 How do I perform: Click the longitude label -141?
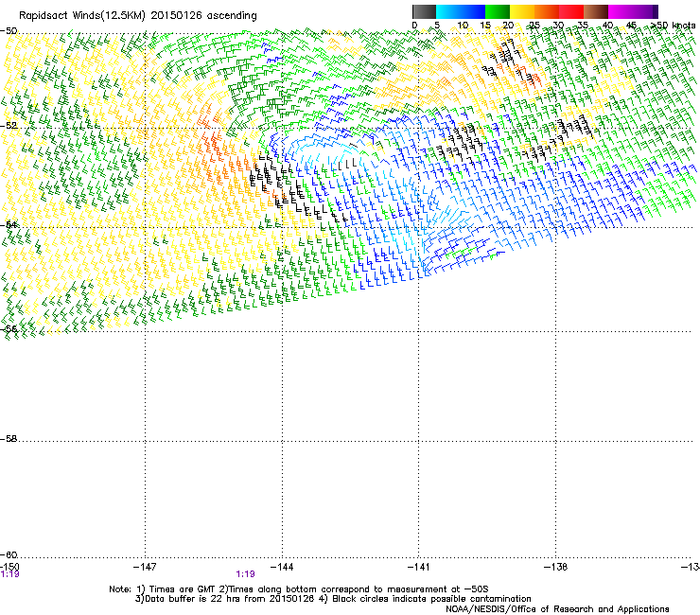point(418,567)
